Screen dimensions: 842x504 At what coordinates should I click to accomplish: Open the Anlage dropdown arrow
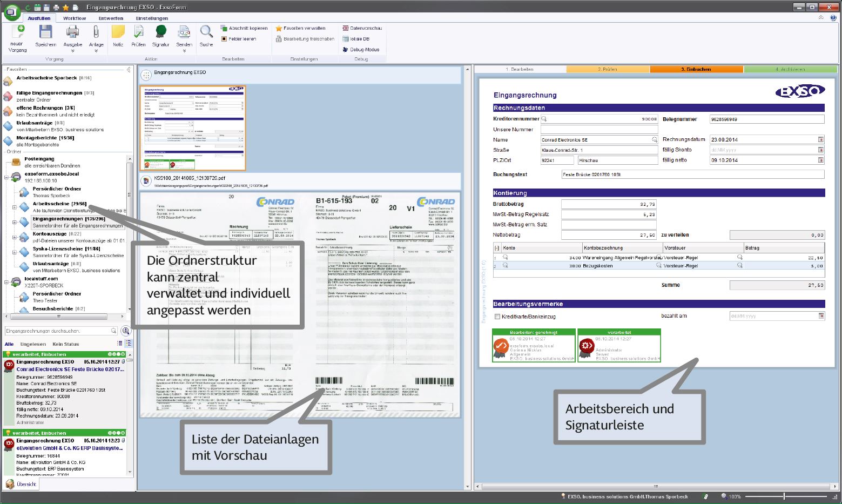coord(96,51)
